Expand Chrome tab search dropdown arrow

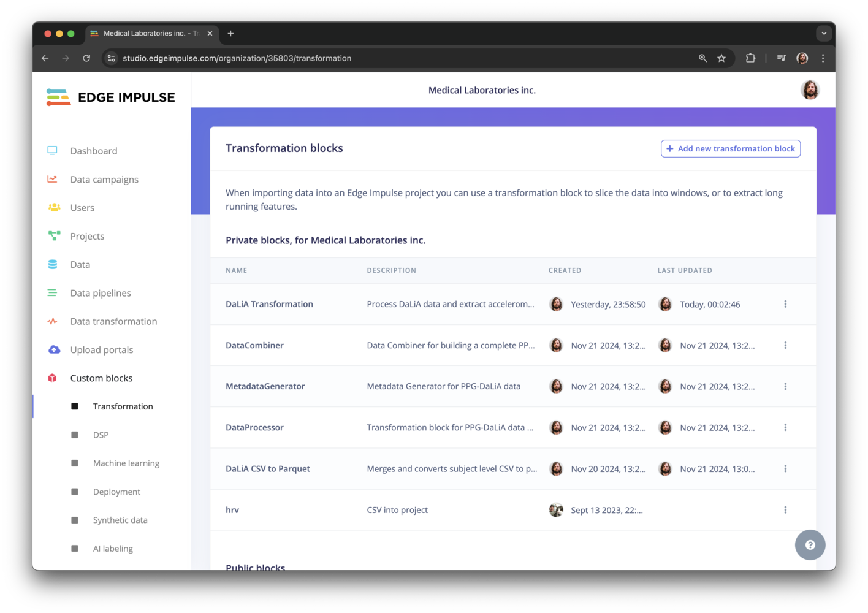824,34
